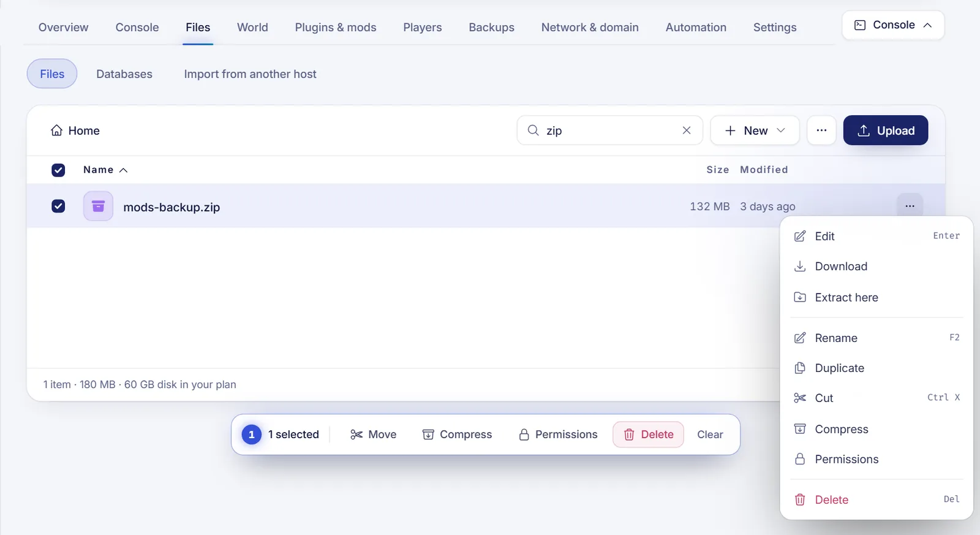Clear the zip search with the X icon
980x535 pixels.
pyautogui.click(x=687, y=131)
